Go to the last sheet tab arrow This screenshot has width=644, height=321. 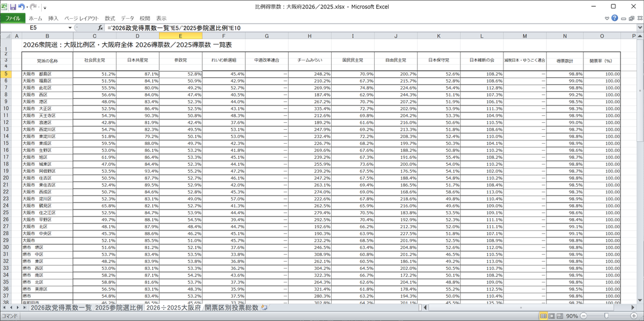[x=24, y=308]
